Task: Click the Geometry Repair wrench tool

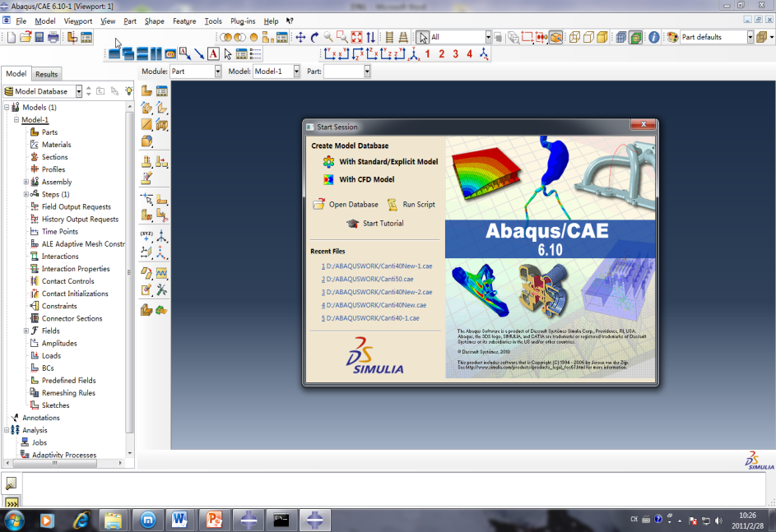Action: pyautogui.click(x=162, y=290)
